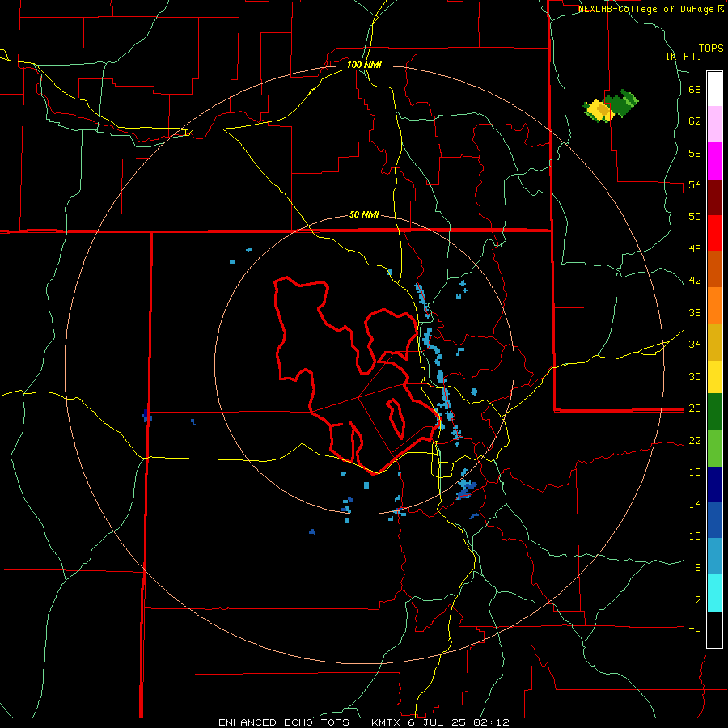Click the black TH swatch at scale bottom
This screenshot has width=728, height=728.
click(x=714, y=629)
